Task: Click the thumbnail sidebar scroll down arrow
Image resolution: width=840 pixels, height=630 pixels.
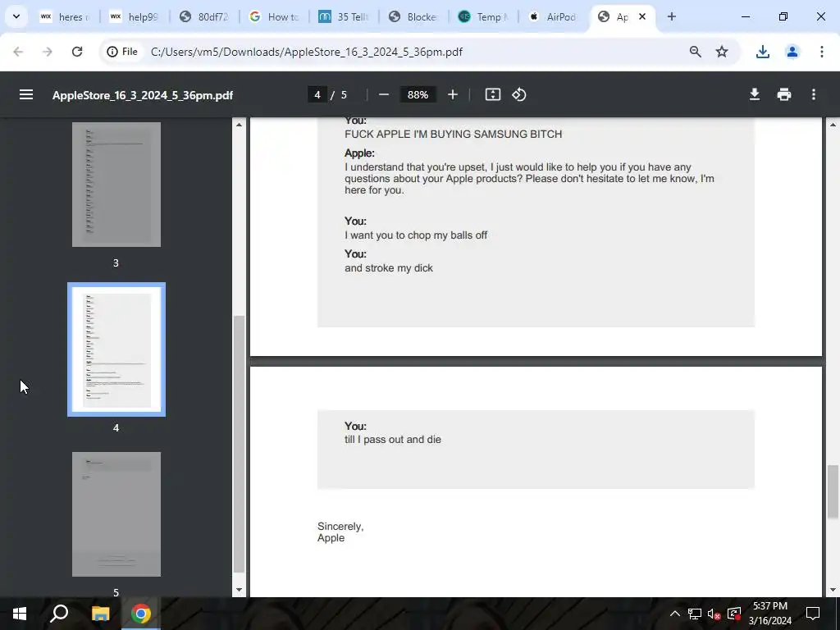Action: (239, 590)
